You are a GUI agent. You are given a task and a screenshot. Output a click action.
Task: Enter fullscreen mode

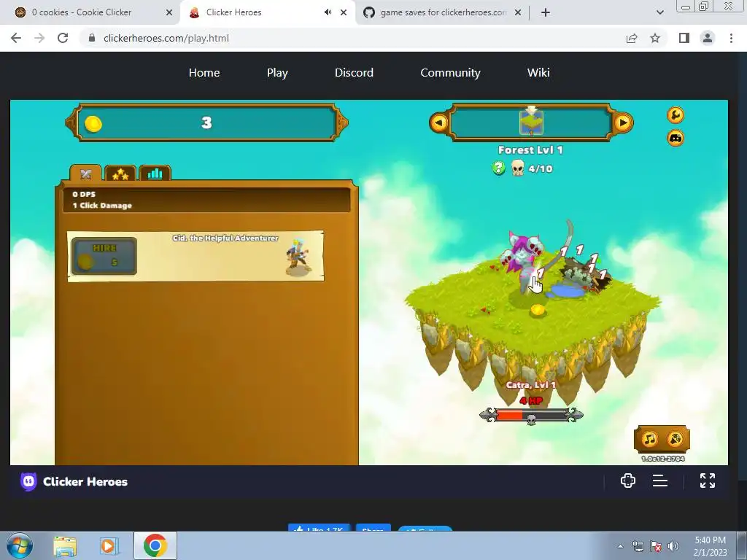(708, 481)
